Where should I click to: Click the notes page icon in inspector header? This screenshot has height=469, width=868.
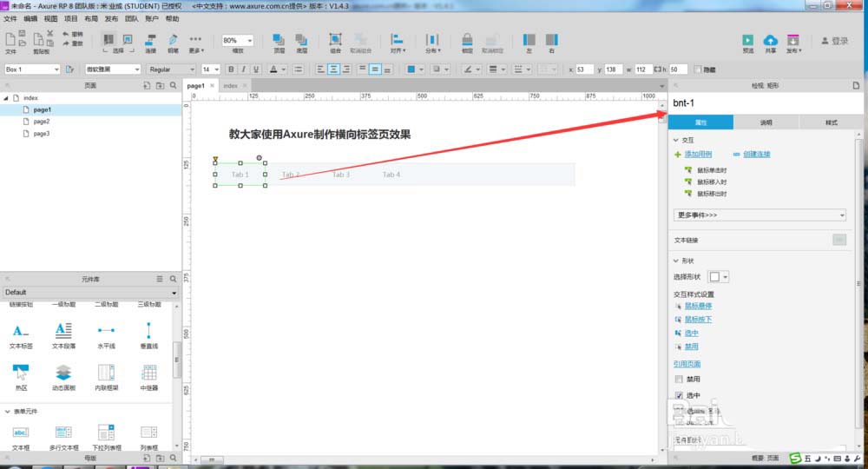(x=856, y=85)
